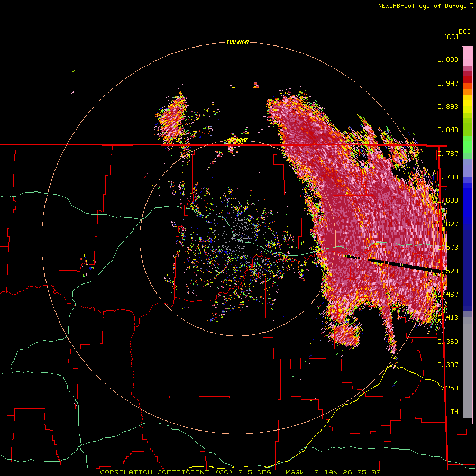
Task: Click the 05:02 time stamp
Action: click(x=370, y=472)
